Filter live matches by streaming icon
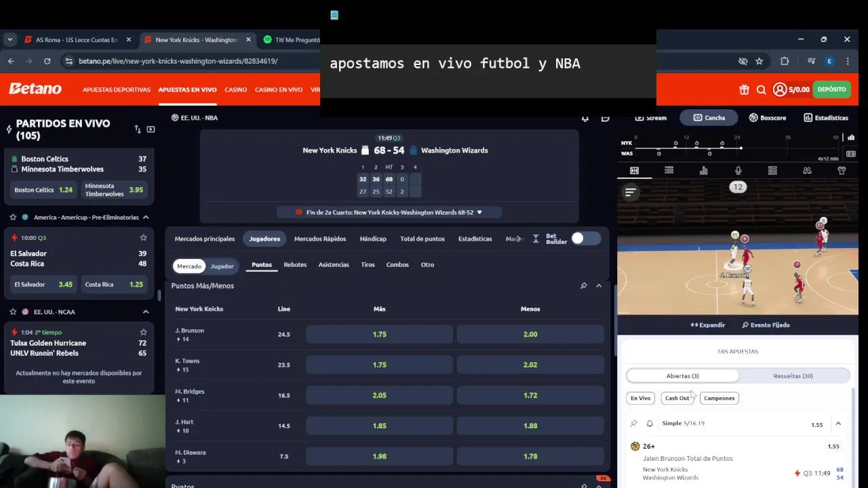This screenshot has height=488, width=868. tap(151, 129)
